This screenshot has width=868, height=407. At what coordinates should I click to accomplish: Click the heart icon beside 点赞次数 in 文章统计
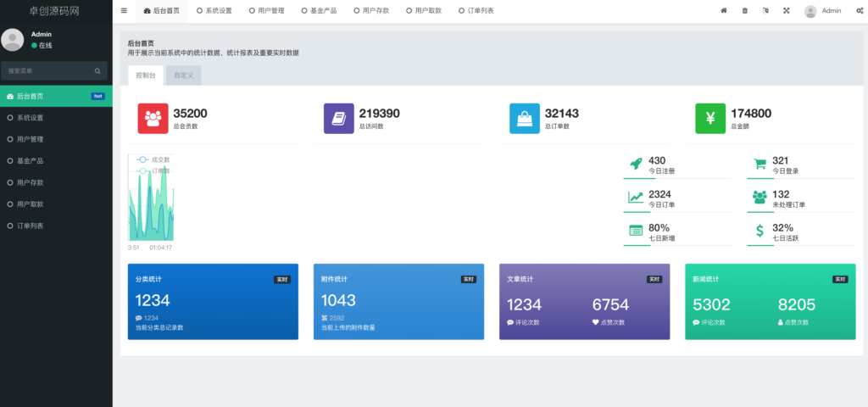click(596, 322)
